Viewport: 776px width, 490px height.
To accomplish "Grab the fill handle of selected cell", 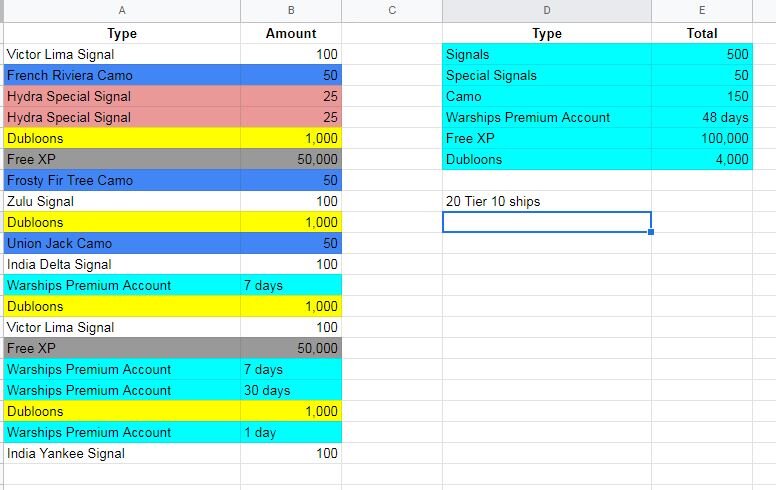I will coord(652,232).
